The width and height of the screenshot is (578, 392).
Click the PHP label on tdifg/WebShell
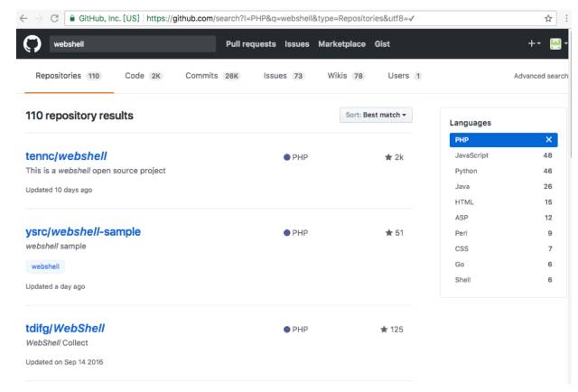[295, 330]
